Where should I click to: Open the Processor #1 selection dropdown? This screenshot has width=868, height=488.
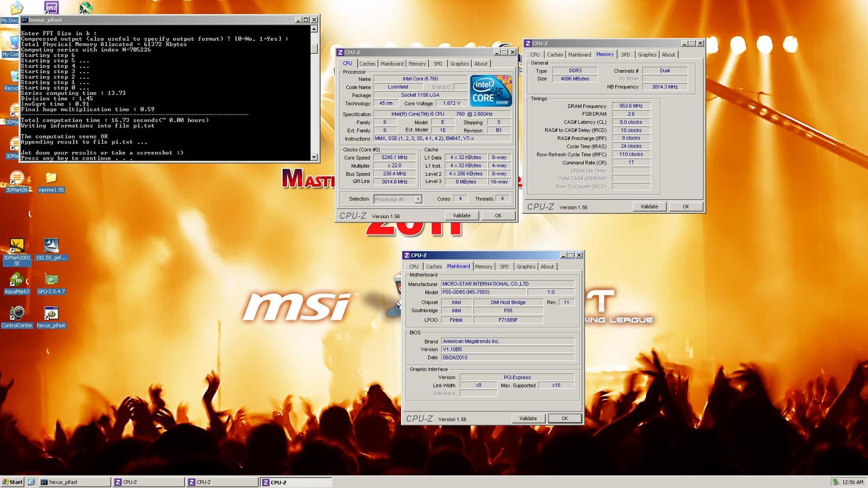418,199
